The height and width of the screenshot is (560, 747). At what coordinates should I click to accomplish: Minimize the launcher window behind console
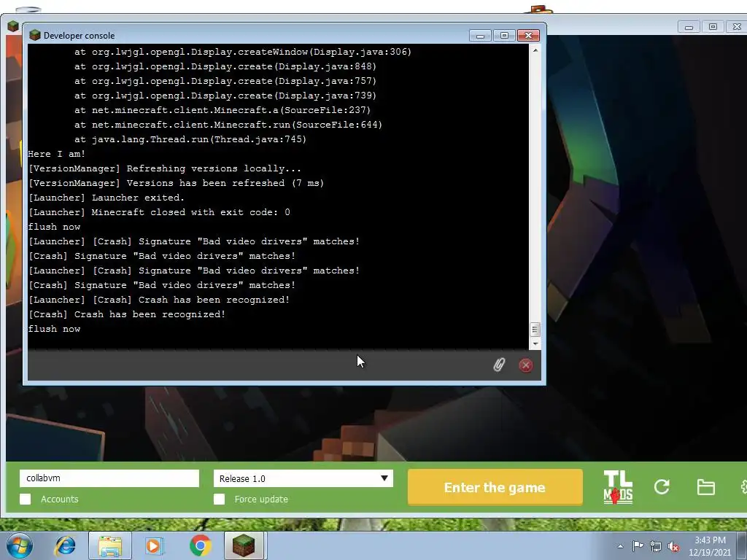(x=689, y=27)
